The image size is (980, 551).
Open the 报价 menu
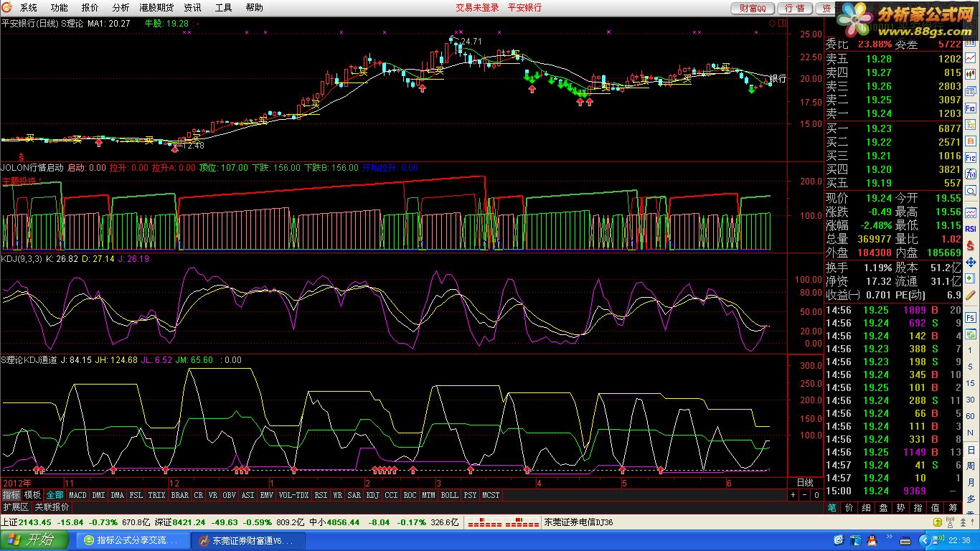pos(90,8)
